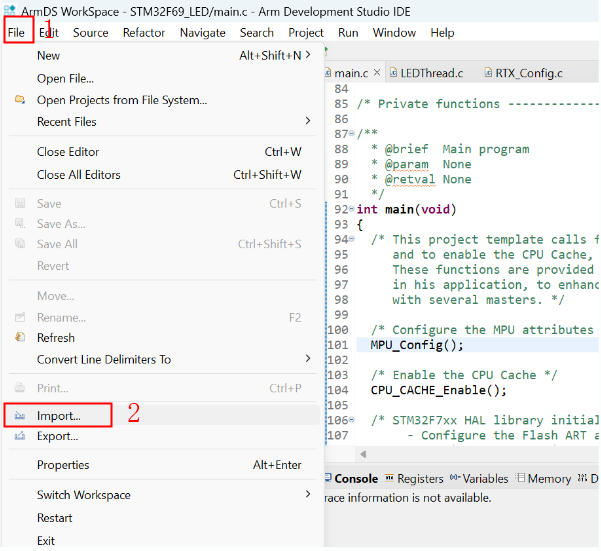Click the MPU_Config() line in the editor
601x551 pixels.
417,345
